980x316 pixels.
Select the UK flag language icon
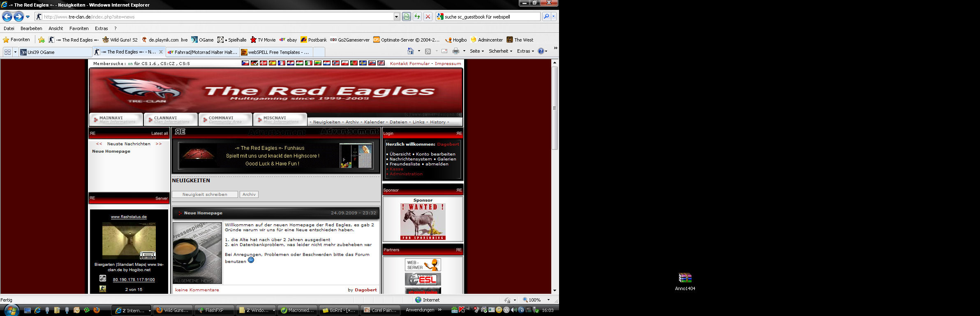click(381, 63)
